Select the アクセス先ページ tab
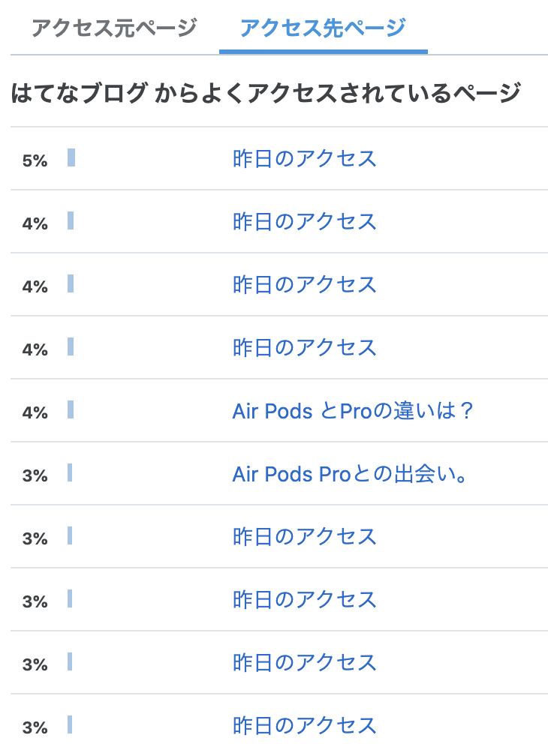548x756 pixels. tap(323, 28)
